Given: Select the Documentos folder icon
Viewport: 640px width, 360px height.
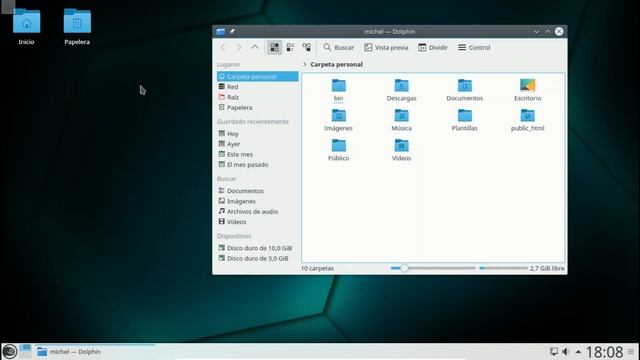Looking at the screenshot, I should point(464,85).
